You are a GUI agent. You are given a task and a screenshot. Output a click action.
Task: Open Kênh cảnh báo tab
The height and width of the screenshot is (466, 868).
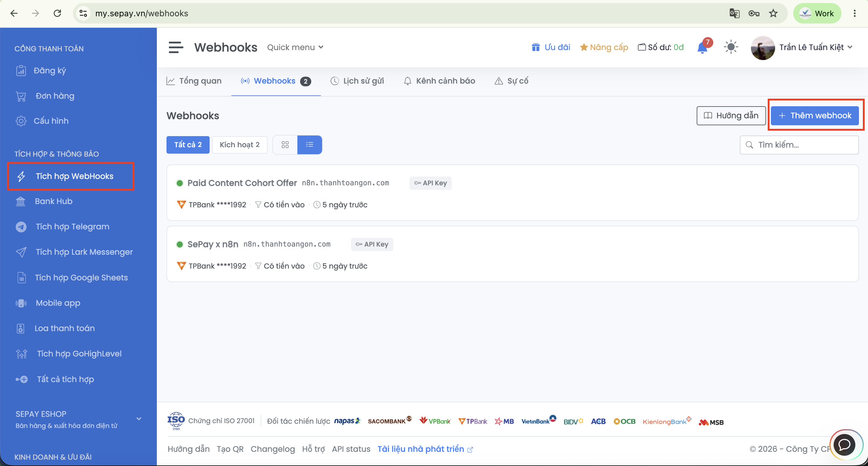coord(439,81)
